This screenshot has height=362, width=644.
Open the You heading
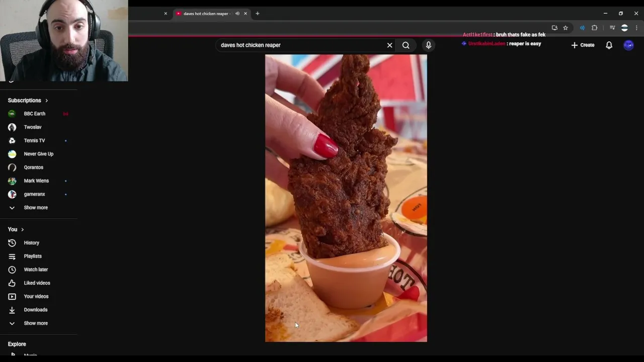(x=13, y=230)
